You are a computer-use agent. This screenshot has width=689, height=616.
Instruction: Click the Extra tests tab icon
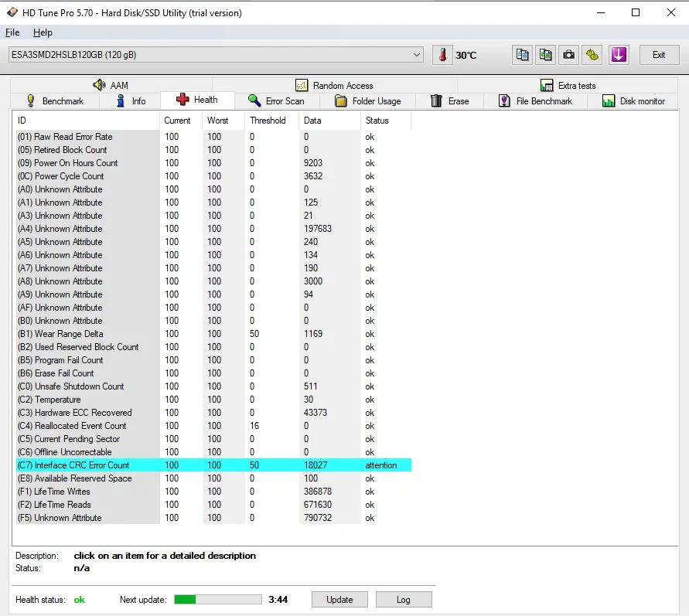coord(547,85)
